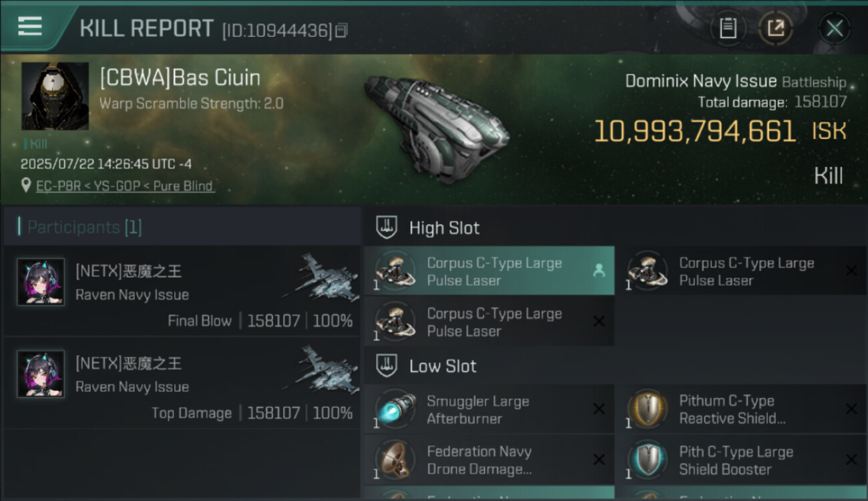
Task: Click the High Slot section header
Action: tap(444, 228)
